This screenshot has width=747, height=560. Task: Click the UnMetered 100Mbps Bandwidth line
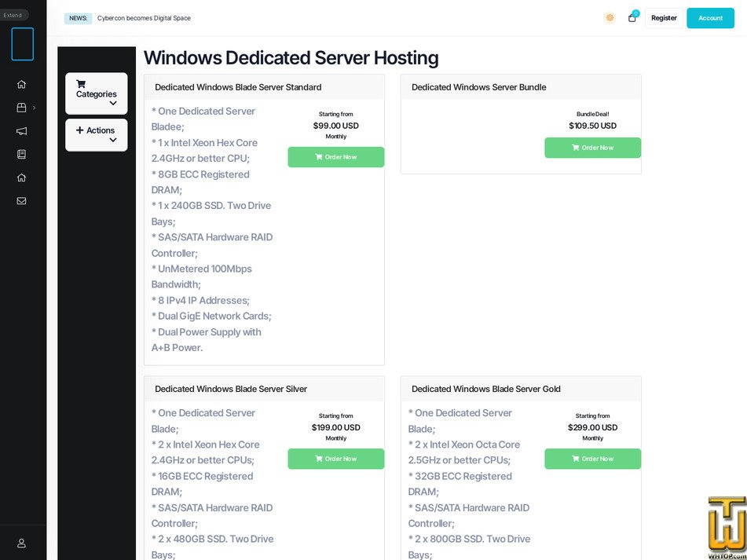[x=202, y=276]
